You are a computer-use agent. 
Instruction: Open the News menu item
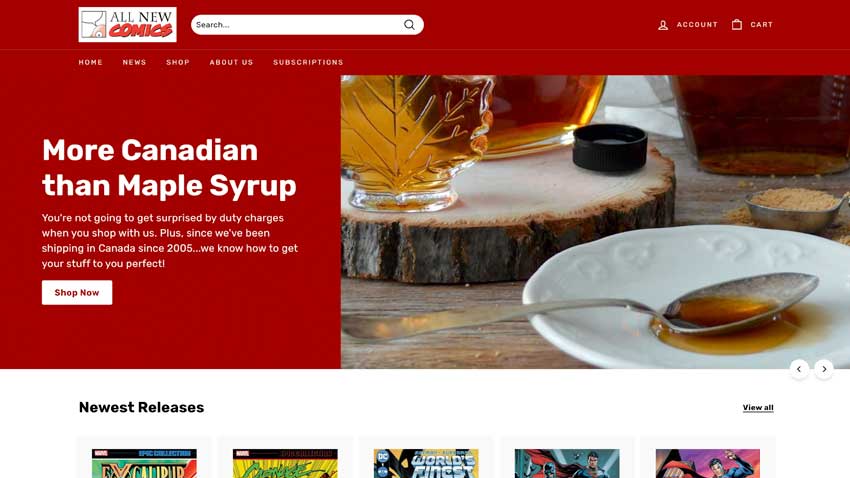[134, 62]
